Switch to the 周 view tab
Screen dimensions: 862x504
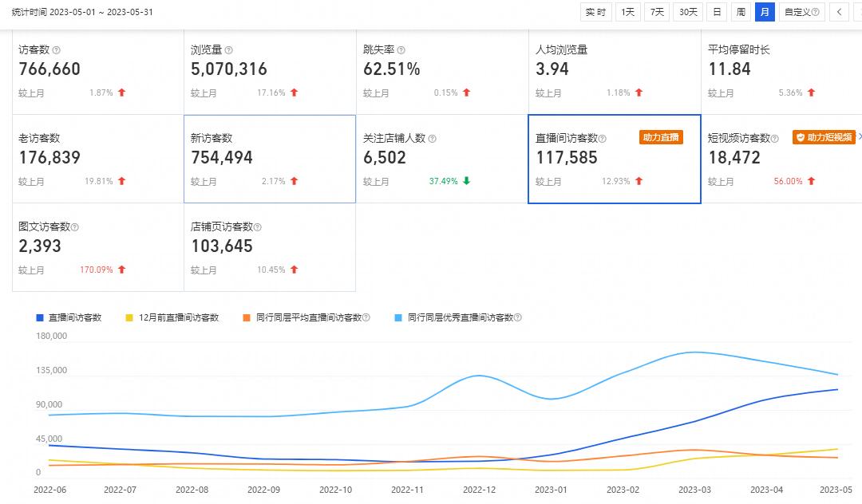740,12
